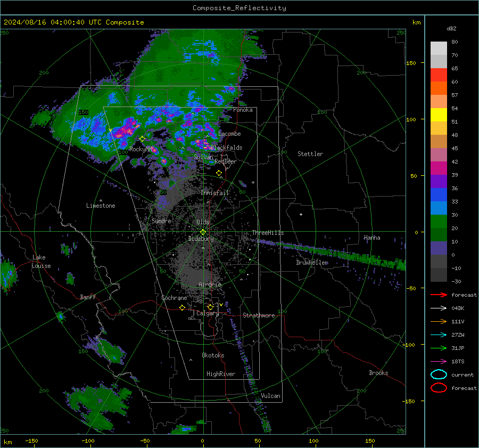Click the RedDeer city label
479x448 pixels.
coord(226,161)
